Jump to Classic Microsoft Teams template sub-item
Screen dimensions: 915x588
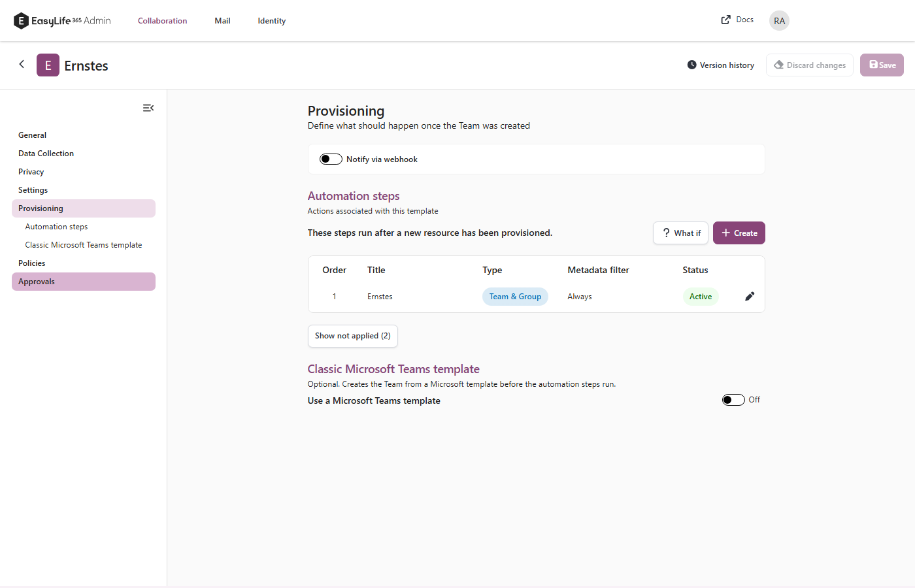(x=84, y=245)
